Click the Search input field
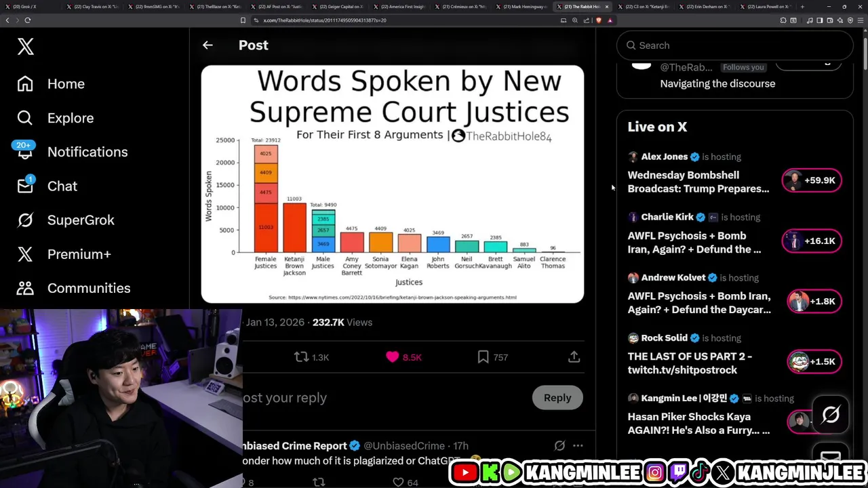Screen dimensions: 868x488 point(734,45)
